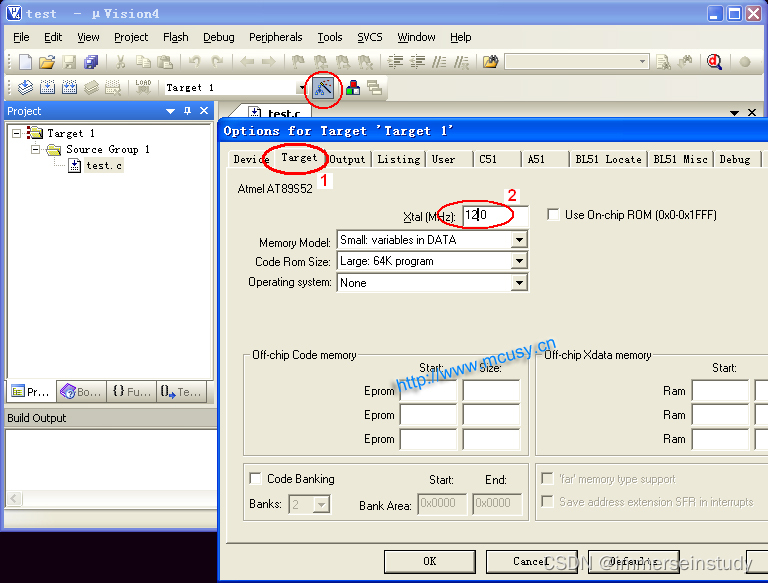The image size is (768, 583).
Task: Open the Find text combo box dropdown
Action: pos(642,62)
